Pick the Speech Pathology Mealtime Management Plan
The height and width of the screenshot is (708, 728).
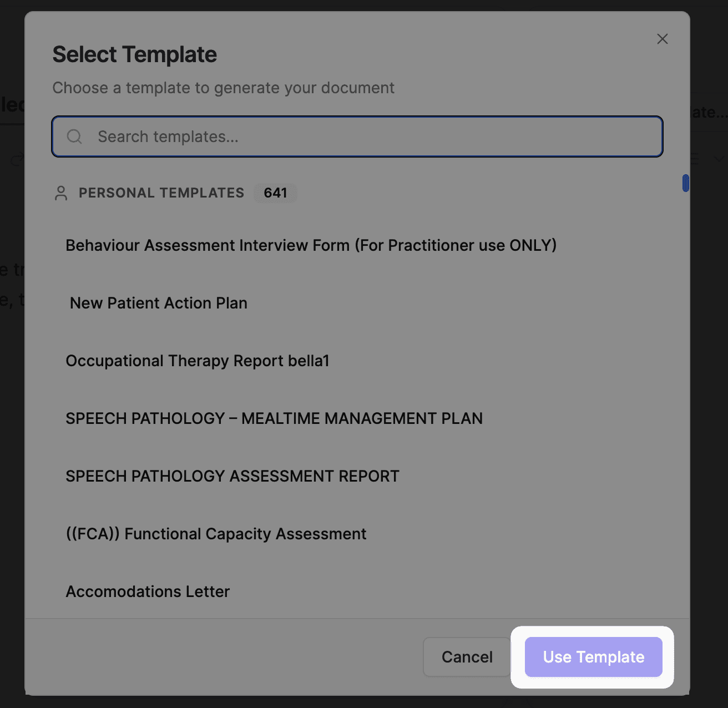coord(274,418)
